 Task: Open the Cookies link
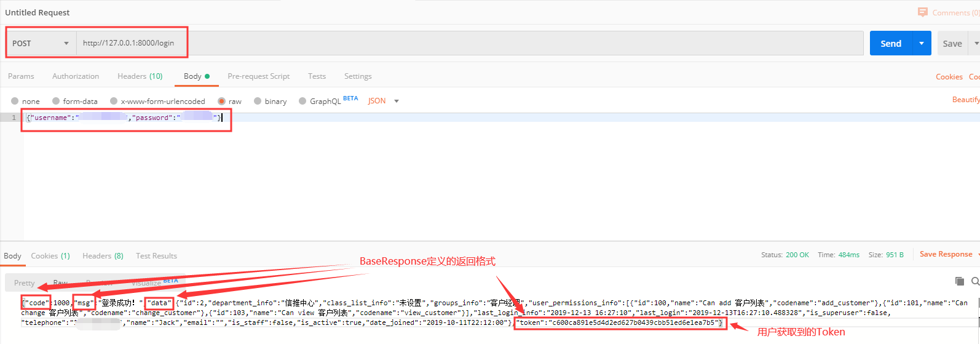coord(949,77)
